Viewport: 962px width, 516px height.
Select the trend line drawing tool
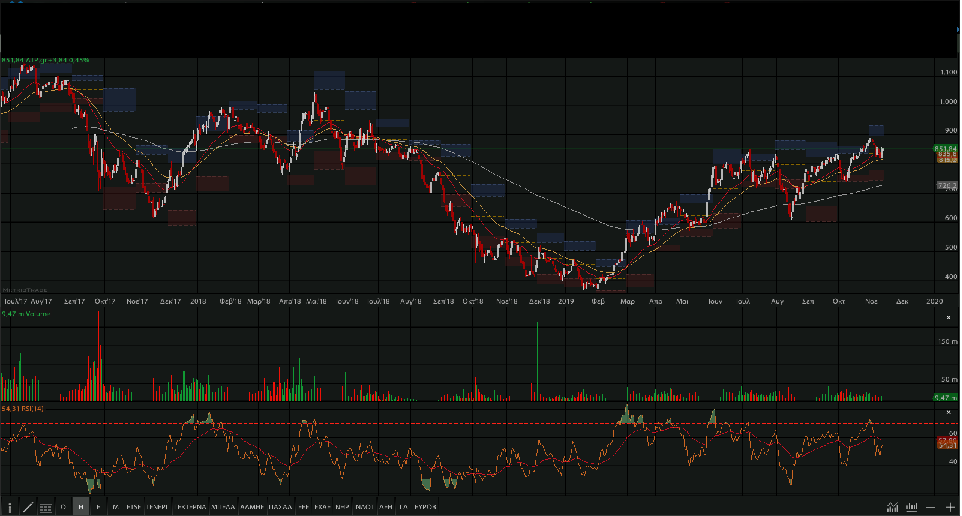pos(28,507)
